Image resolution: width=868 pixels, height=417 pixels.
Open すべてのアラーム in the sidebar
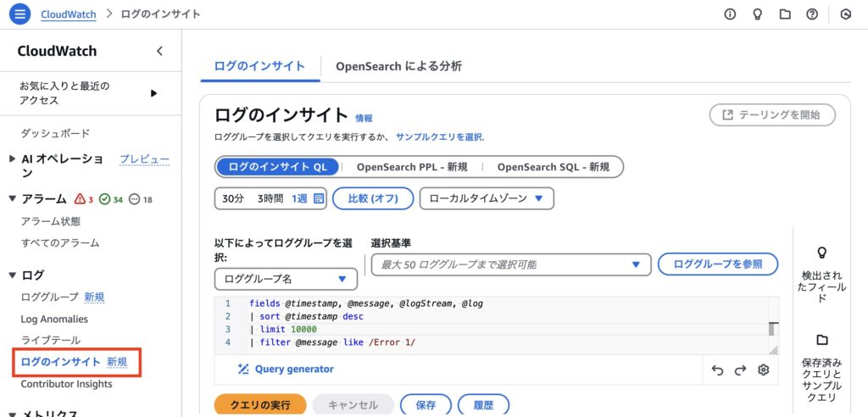[x=60, y=242]
